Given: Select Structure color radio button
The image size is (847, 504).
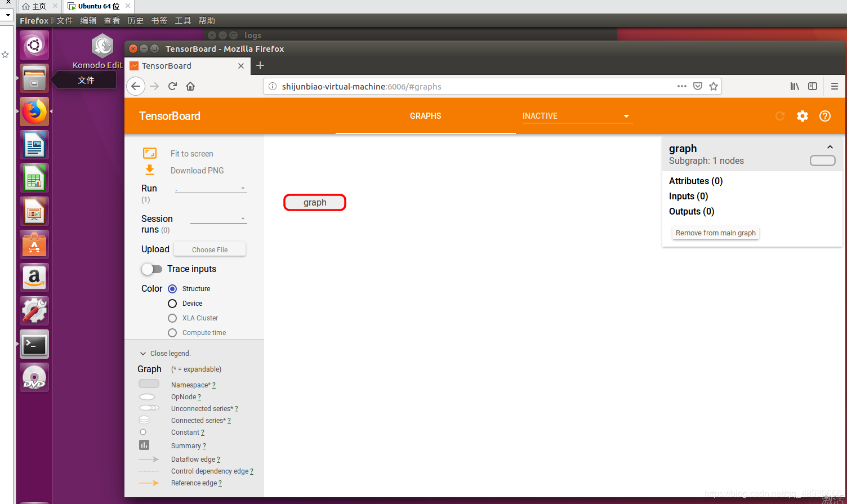Looking at the screenshot, I should click(172, 289).
